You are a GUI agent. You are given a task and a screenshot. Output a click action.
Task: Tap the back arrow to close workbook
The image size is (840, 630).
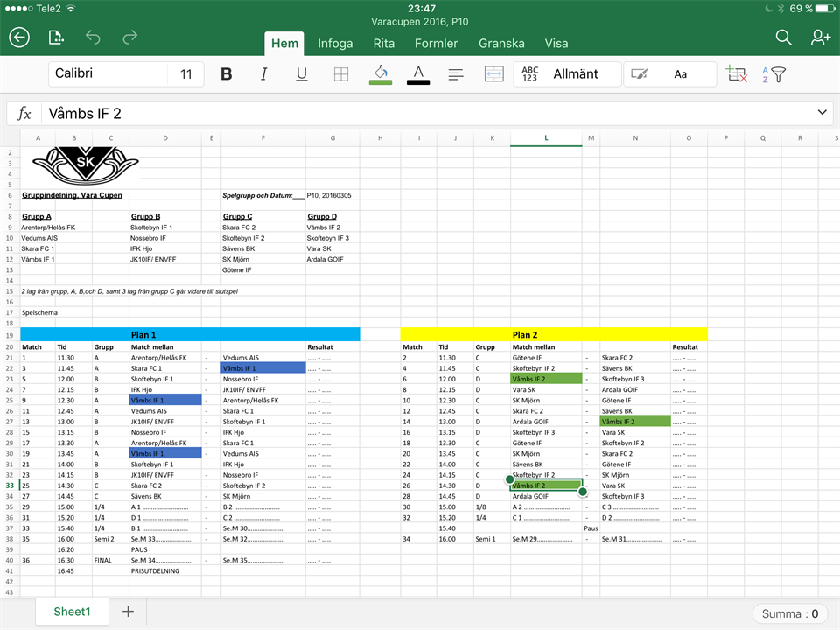(19, 37)
